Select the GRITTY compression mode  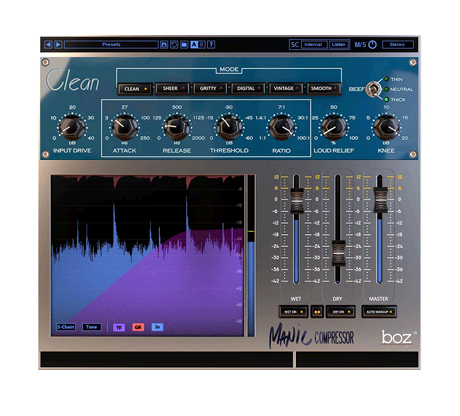click(x=210, y=89)
